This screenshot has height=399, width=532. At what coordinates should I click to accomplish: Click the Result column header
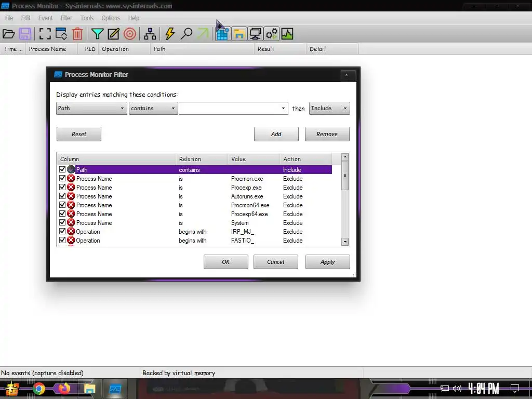tap(280, 49)
